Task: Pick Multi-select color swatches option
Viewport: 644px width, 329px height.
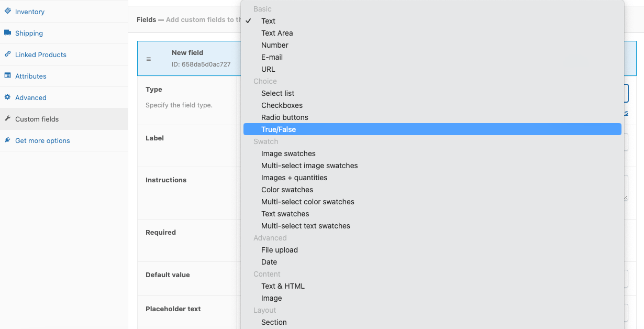Action: (432, 202)
